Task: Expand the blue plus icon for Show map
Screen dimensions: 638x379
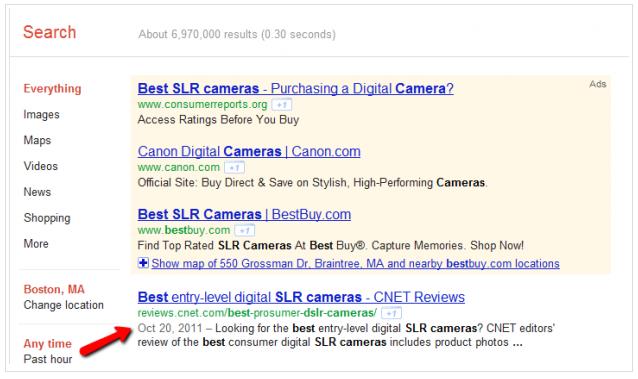Action: pyautogui.click(x=143, y=263)
